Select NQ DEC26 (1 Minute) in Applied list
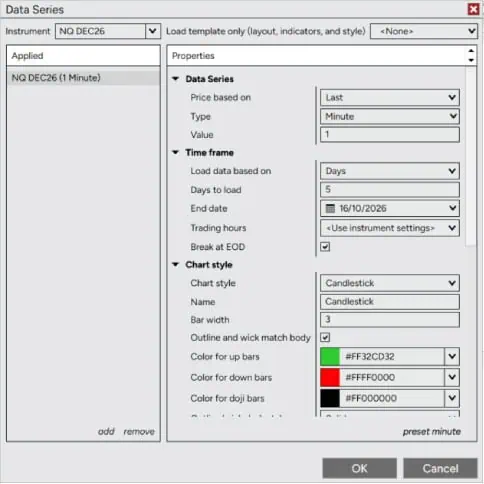 (83, 78)
